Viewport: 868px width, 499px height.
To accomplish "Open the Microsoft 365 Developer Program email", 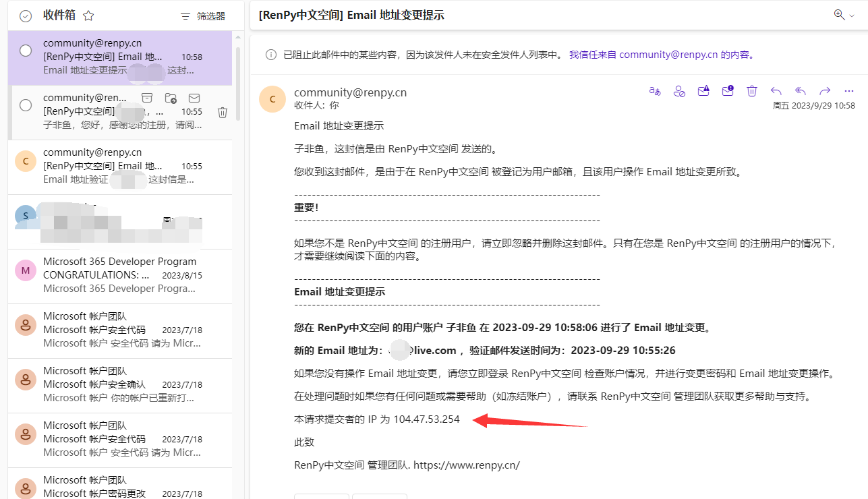I will pyautogui.click(x=121, y=275).
